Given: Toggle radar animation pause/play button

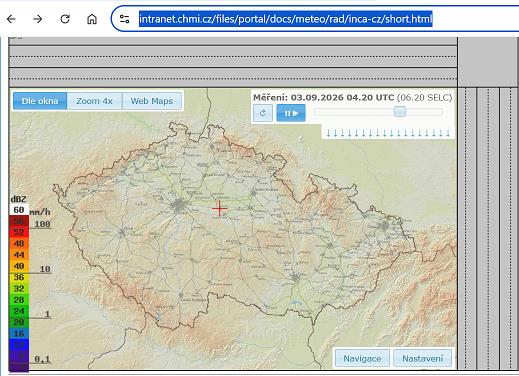Looking at the screenshot, I should pos(291,113).
